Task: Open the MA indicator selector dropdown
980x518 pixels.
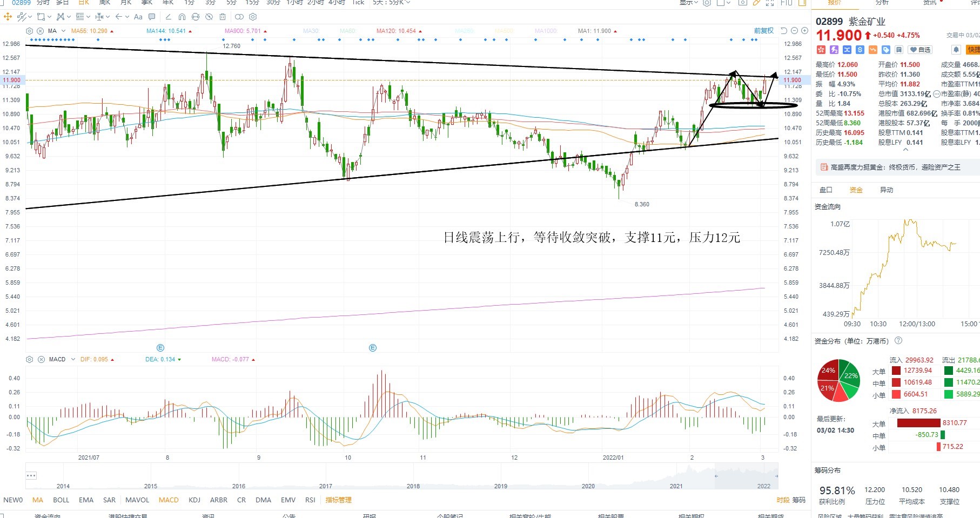Action: 63,31
